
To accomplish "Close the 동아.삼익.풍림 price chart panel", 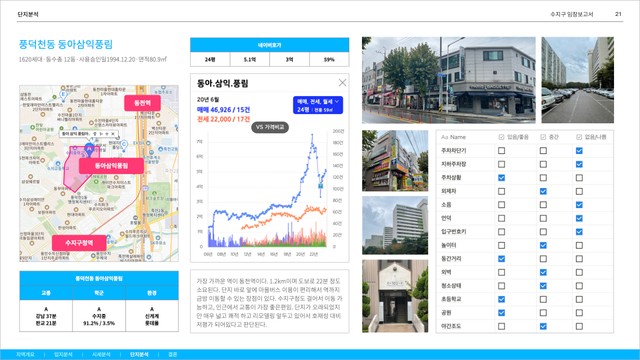I will (x=342, y=83).
